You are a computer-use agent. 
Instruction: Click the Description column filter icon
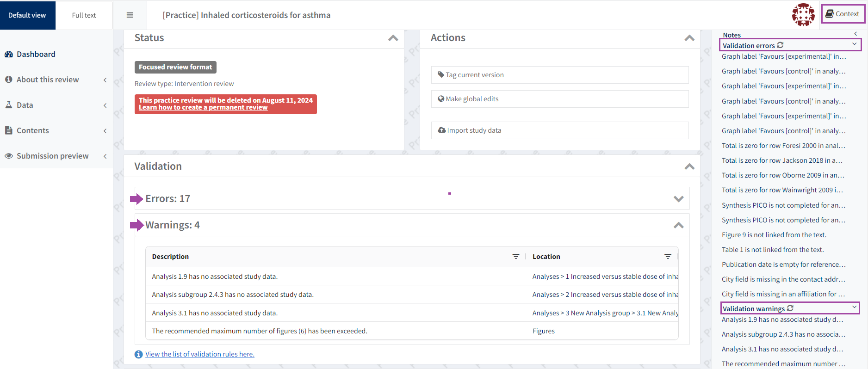point(515,257)
